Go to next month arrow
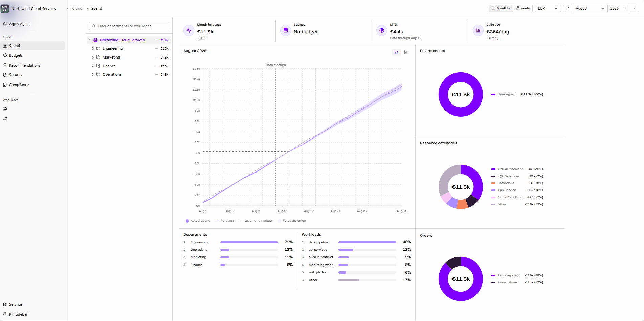 (x=634, y=8)
